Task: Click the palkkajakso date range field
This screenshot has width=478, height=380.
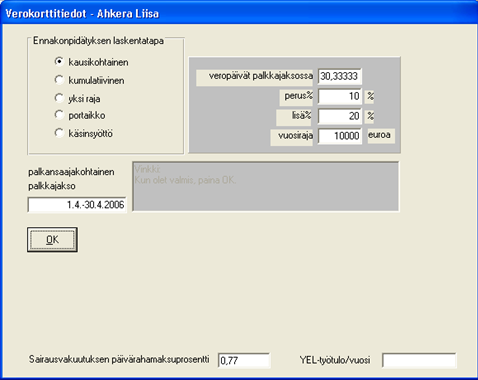Action: click(77, 205)
